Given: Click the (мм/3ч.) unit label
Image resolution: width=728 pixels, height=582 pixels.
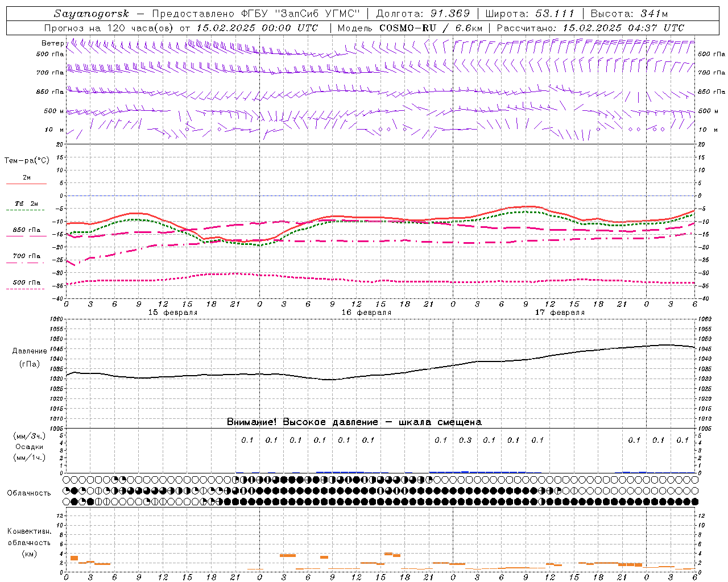Looking at the screenshot, I should [30, 436].
